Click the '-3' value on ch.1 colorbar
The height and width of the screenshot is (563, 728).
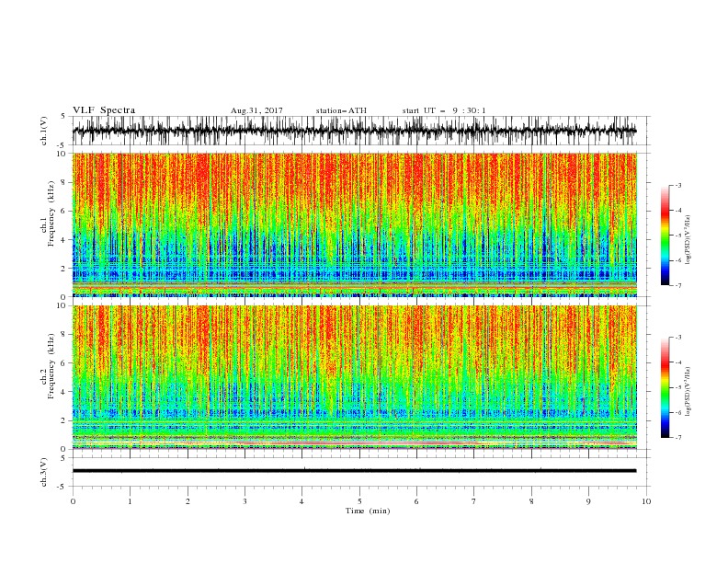tap(678, 185)
